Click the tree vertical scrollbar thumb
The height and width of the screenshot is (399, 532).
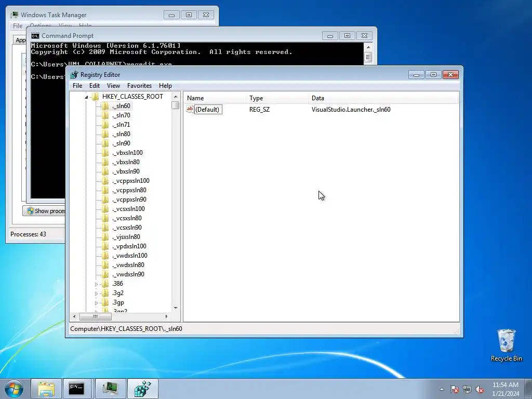pos(176,105)
